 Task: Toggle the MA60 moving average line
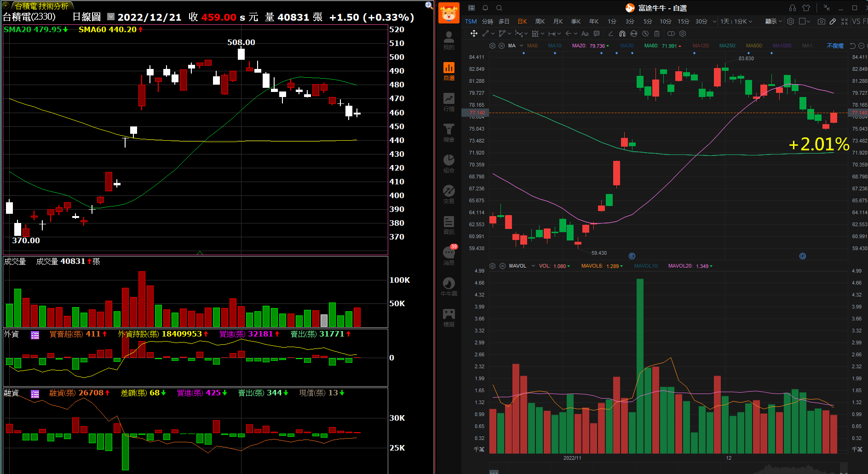pyautogui.click(x=662, y=46)
